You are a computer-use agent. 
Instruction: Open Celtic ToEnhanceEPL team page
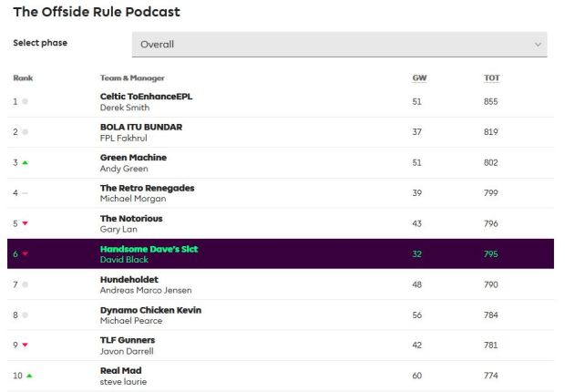(x=146, y=96)
